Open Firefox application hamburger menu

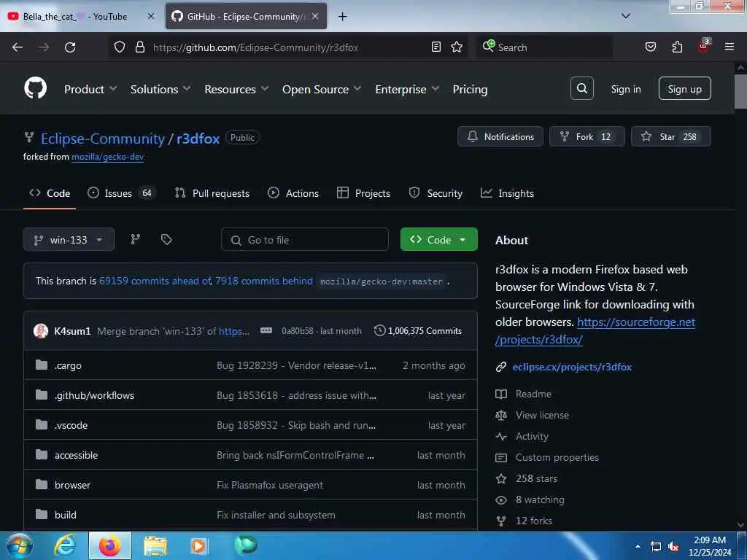(x=729, y=47)
